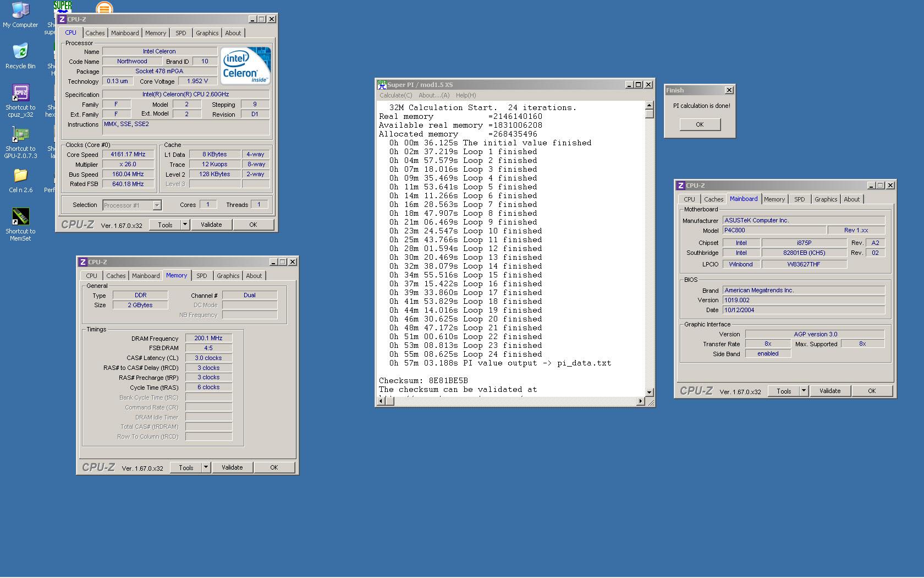Screen dimensions: 924x578
Task: Click the DRAM Frequency value 200.1 MHz
Action: click(208, 338)
